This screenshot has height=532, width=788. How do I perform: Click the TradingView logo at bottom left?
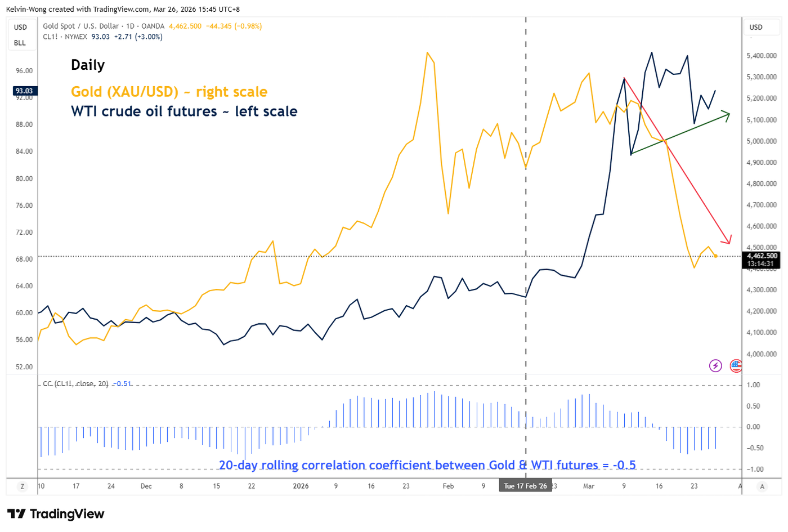coord(55,514)
